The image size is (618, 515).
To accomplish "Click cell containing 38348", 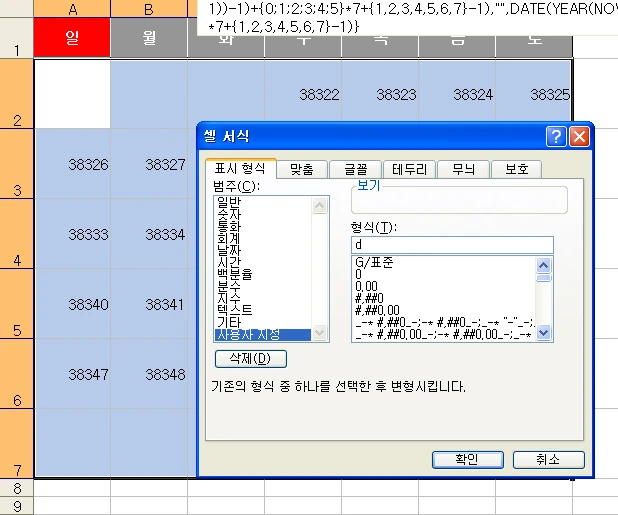I will pyautogui.click(x=149, y=374).
